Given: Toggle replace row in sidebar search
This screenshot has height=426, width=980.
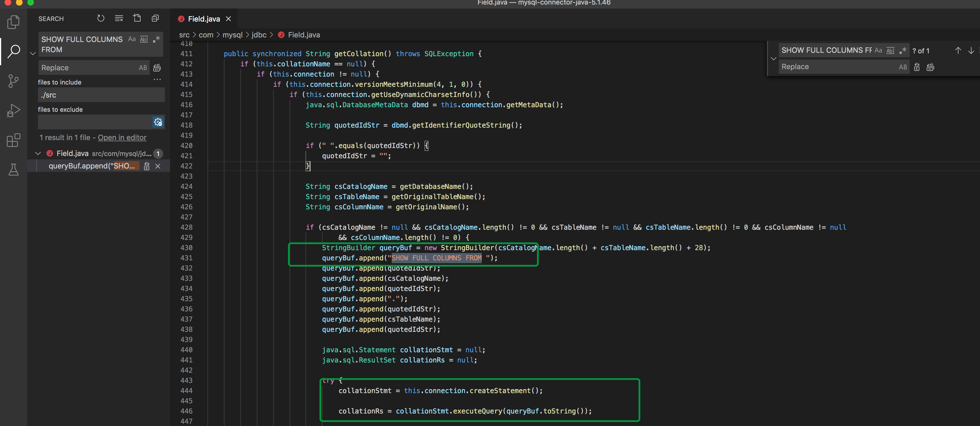Looking at the screenshot, I should pyautogui.click(x=33, y=54).
